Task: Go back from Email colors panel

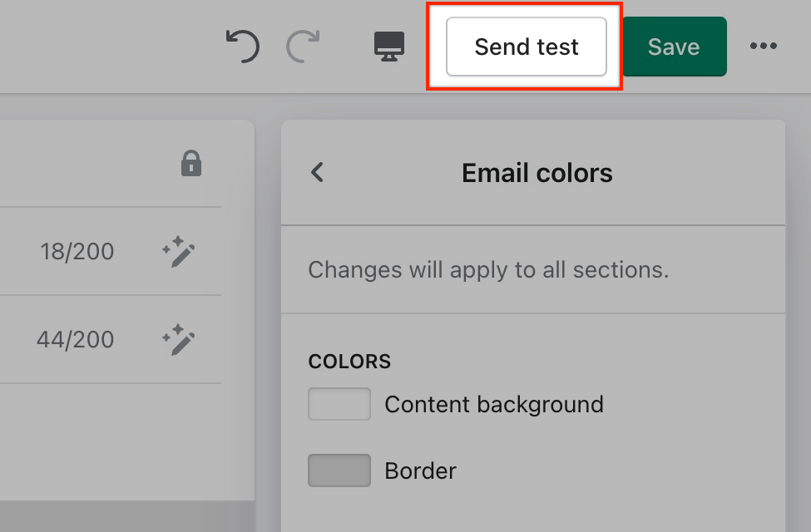Action: click(317, 172)
